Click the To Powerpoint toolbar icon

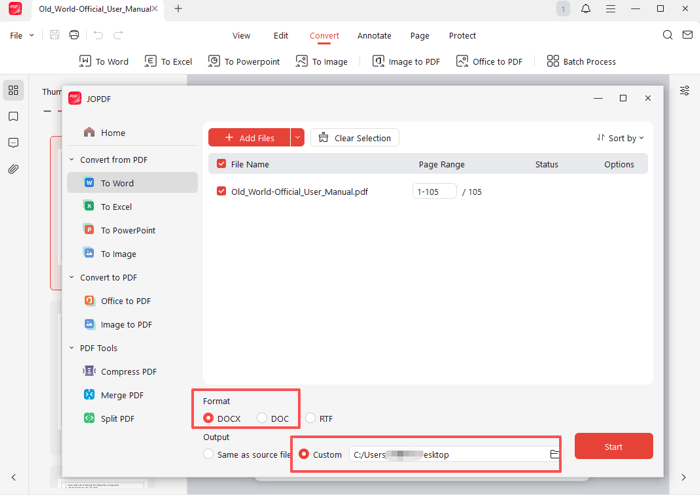(214, 61)
